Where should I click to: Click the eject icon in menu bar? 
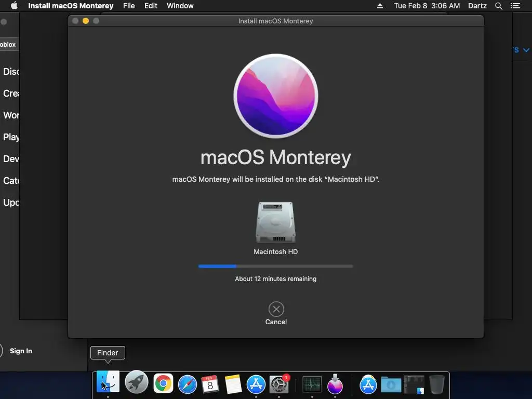(x=380, y=6)
